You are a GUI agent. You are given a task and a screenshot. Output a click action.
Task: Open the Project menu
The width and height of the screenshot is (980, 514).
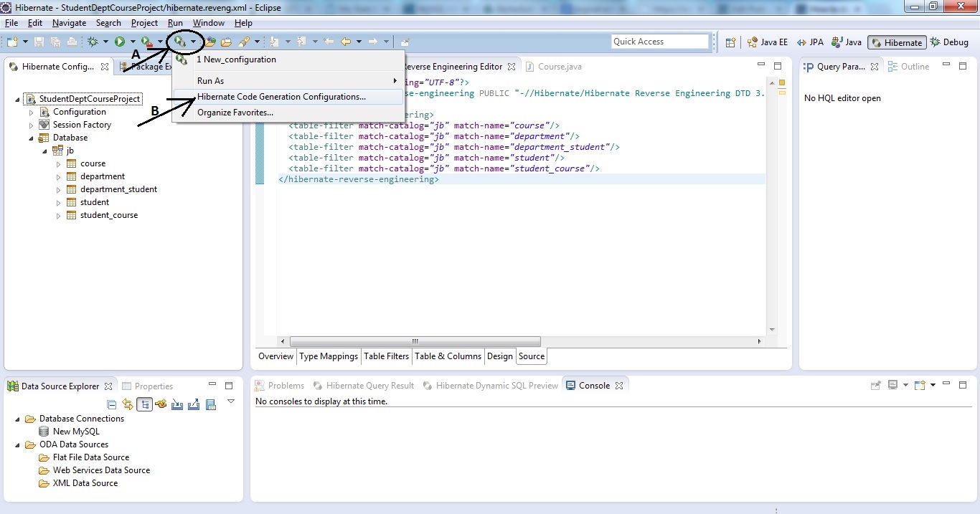coord(144,23)
